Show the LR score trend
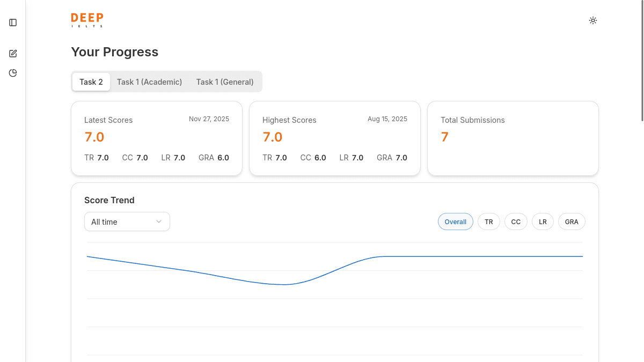This screenshot has height=362, width=644. click(x=543, y=221)
